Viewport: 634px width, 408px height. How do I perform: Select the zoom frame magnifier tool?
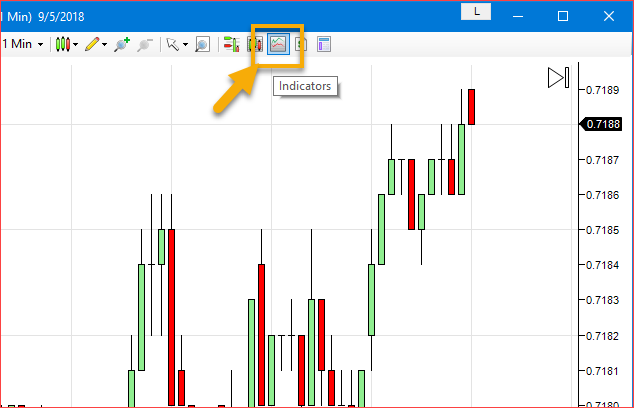pos(202,44)
